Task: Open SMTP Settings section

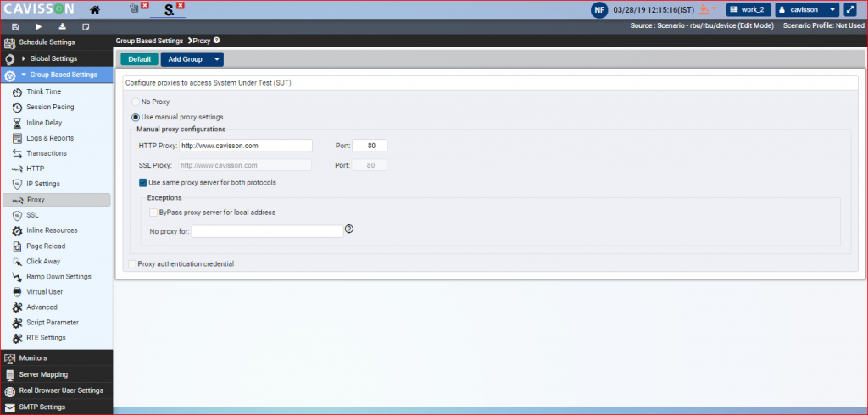Action: (x=57, y=407)
